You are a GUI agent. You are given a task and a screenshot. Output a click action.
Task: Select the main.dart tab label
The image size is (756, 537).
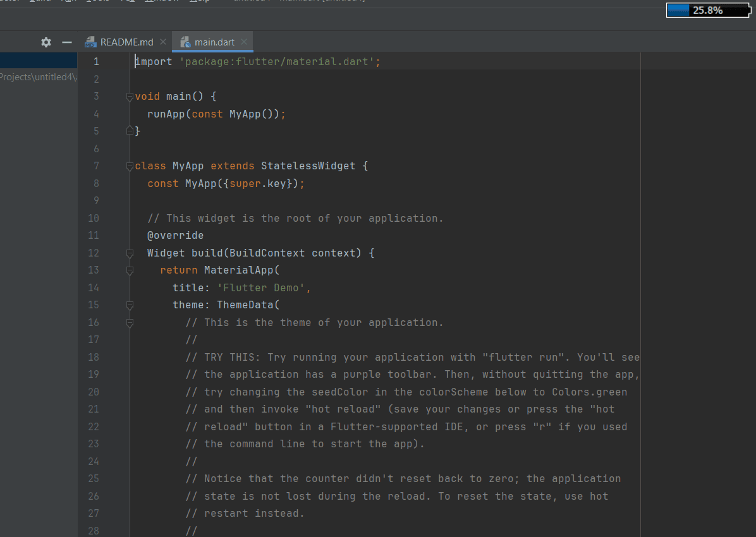[214, 42]
